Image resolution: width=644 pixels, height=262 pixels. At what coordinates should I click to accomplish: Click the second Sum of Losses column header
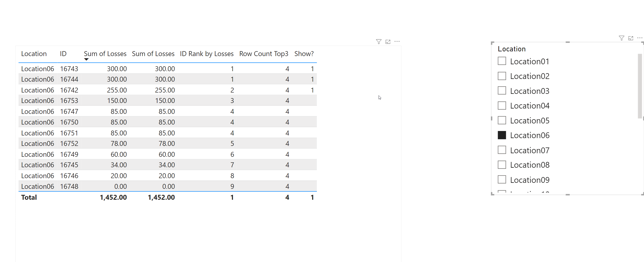[x=153, y=54]
